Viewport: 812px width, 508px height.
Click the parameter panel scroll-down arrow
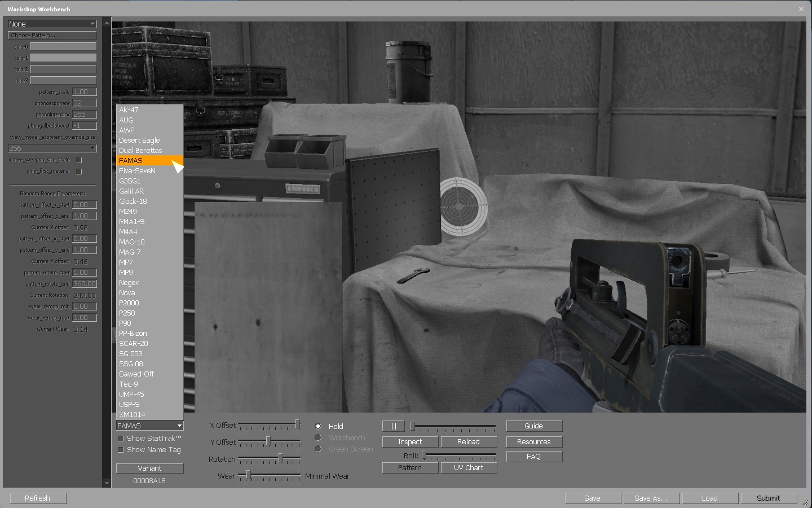point(107,483)
